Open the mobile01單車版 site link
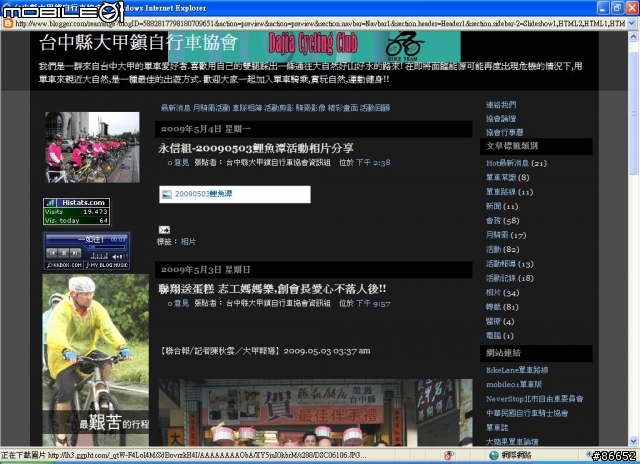The width and height of the screenshot is (640, 464). 514,384
